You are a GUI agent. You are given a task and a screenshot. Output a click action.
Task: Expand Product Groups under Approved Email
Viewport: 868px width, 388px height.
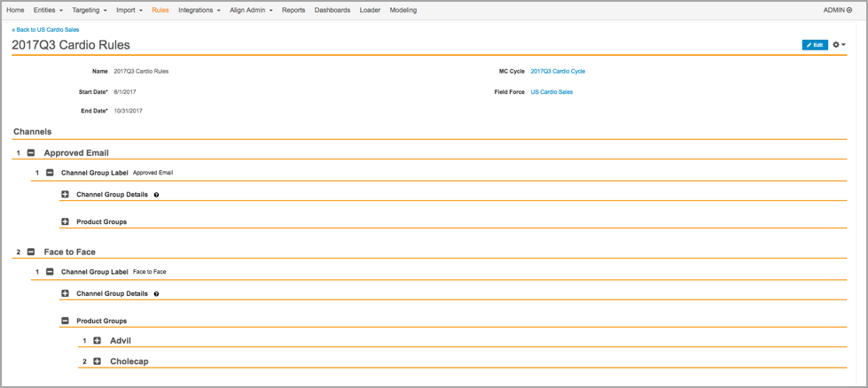66,222
